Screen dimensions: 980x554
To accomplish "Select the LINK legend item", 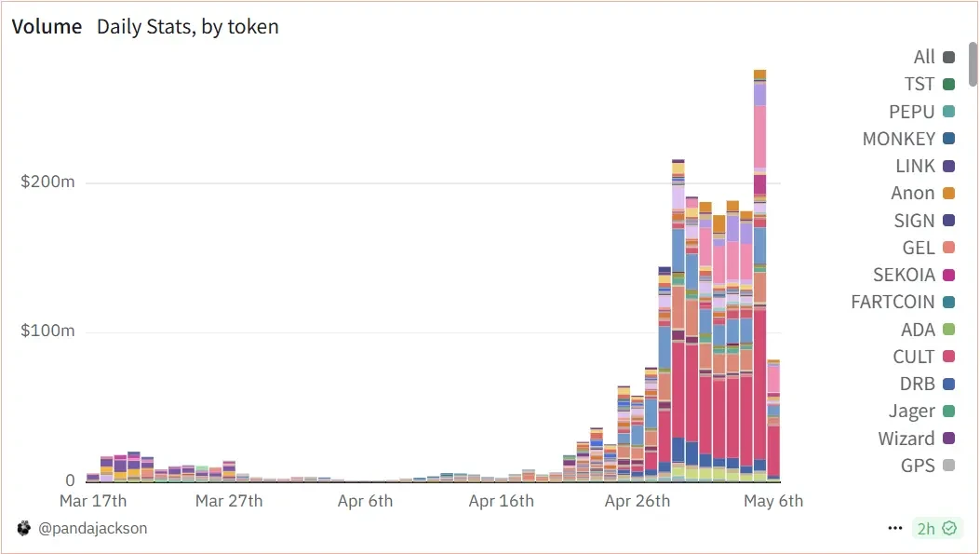I will pyautogui.click(x=925, y=166).
